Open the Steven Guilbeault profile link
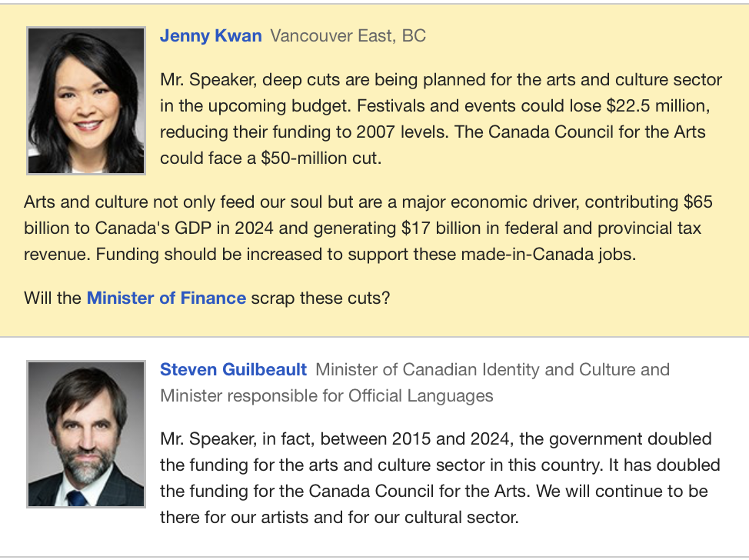 pos(233,370)
